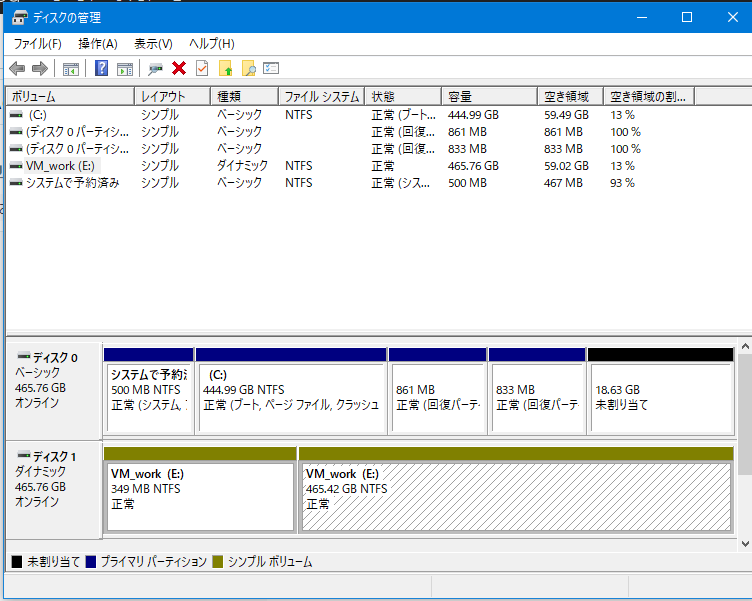Viewport: 752px width, 601px height.
Task: Click the drive icon of the VM_work (E:) row
Action: [16, 166]
